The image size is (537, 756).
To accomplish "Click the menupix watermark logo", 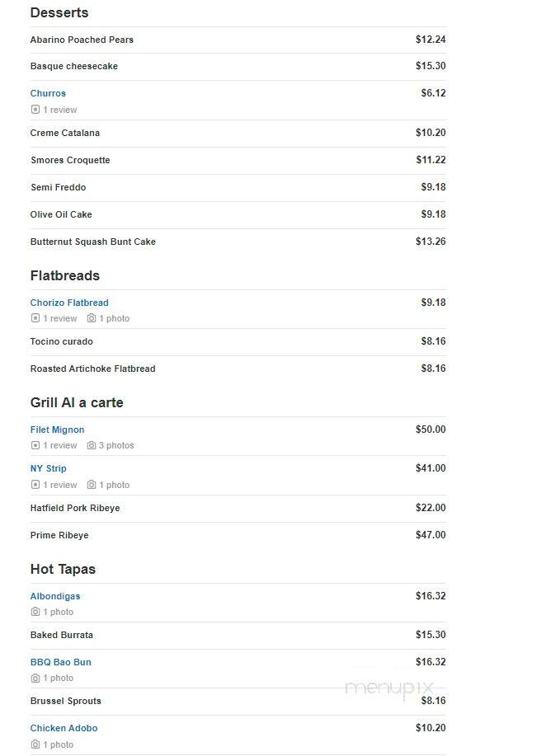I will tap(389, 688).
